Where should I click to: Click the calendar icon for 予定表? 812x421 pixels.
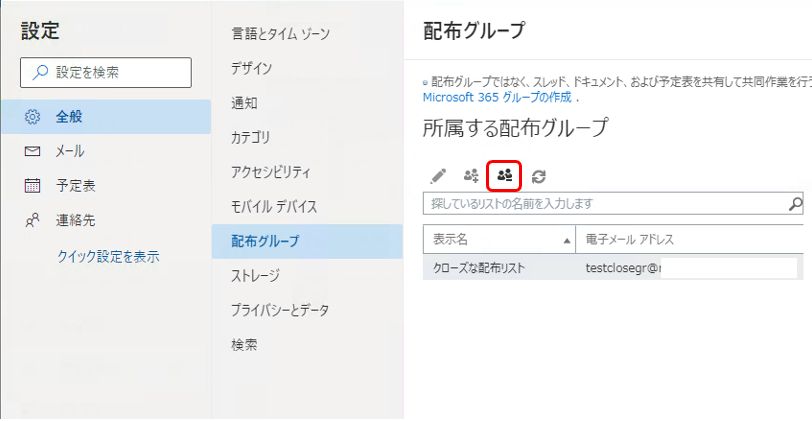pyautogui.click(x=32, y=185)
